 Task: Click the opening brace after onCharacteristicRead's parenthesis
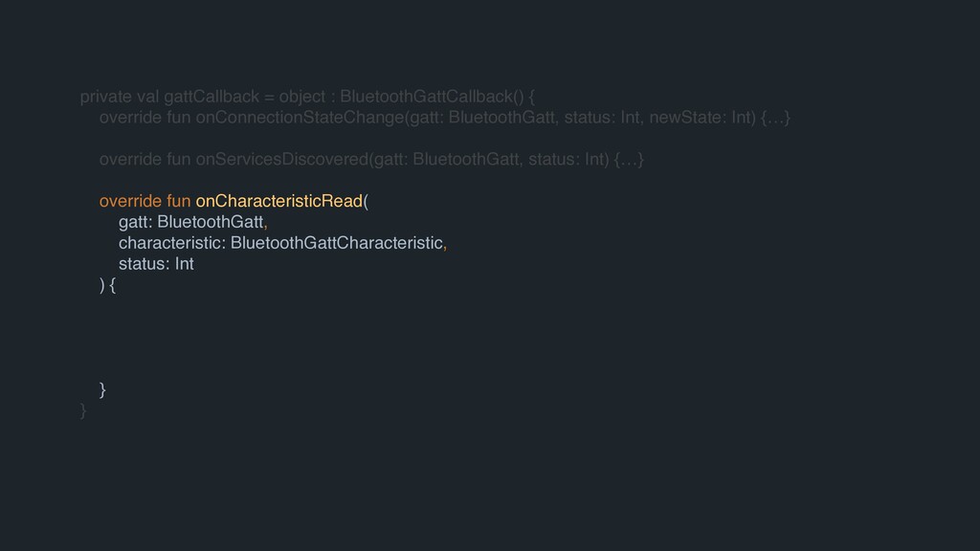(x=115, y=285)
